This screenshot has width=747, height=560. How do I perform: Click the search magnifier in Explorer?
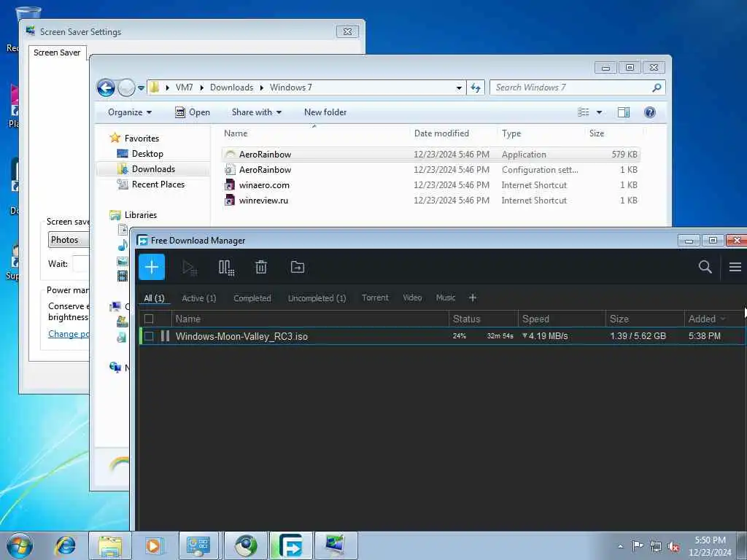657,87
